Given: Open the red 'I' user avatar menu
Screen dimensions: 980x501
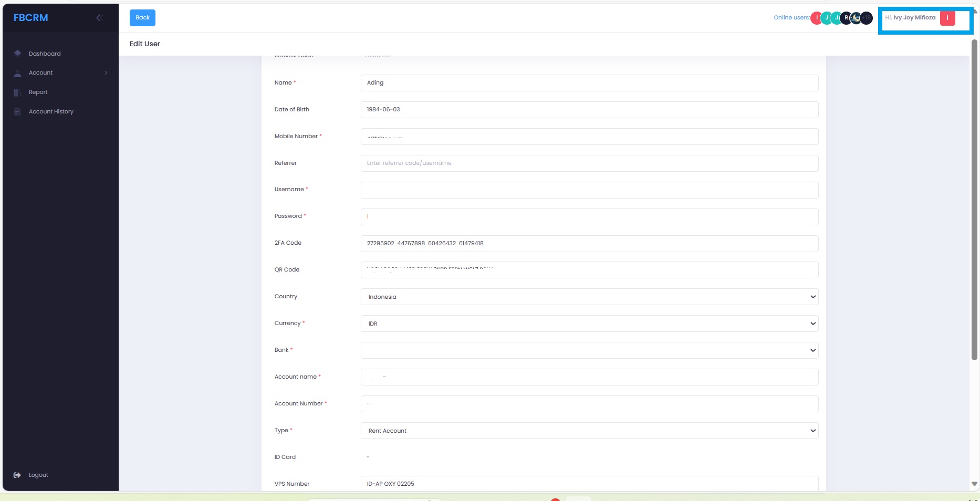Looking at the screenshot, I should [947, 17].
